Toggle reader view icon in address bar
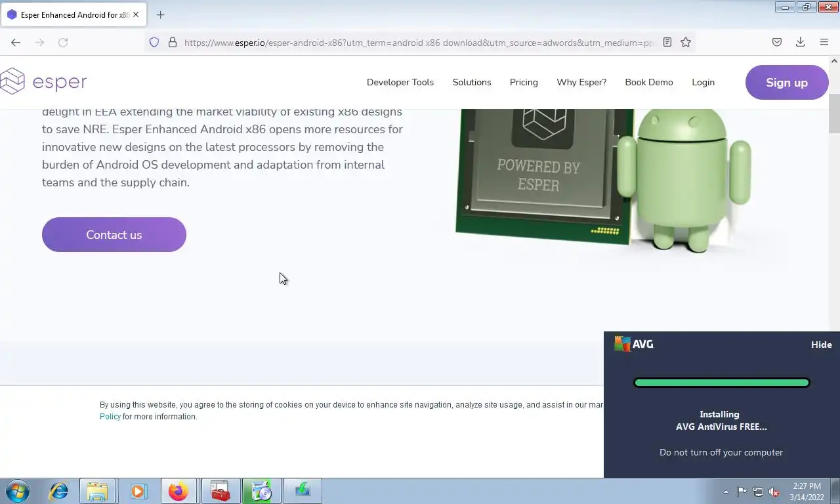 [x=667, y=42]
